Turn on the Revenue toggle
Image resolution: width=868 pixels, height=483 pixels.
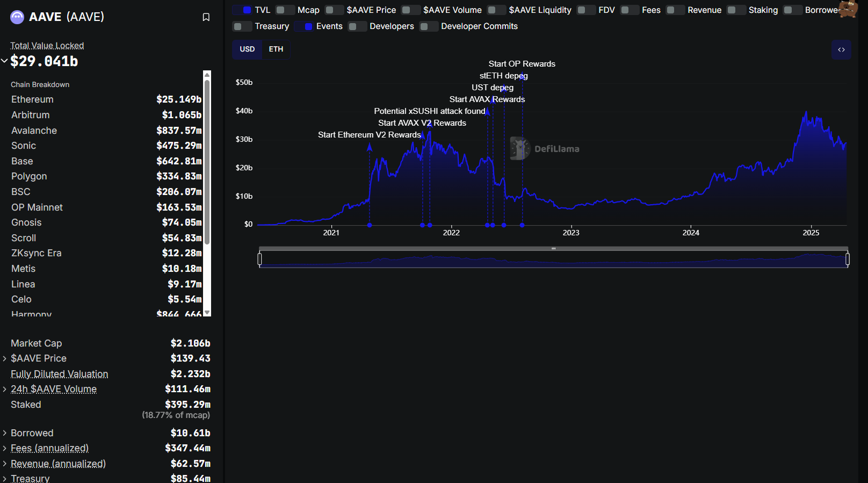tap(675, 10)
